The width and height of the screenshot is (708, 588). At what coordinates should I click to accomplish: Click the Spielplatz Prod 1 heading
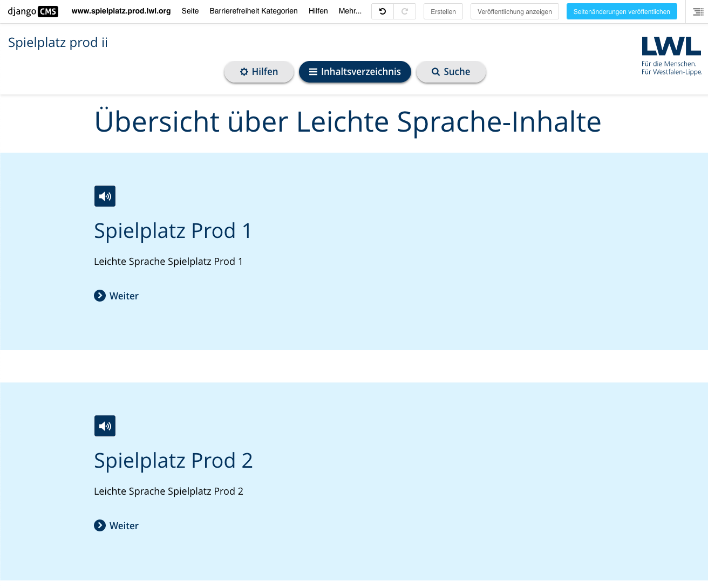(x=173, y=231)
